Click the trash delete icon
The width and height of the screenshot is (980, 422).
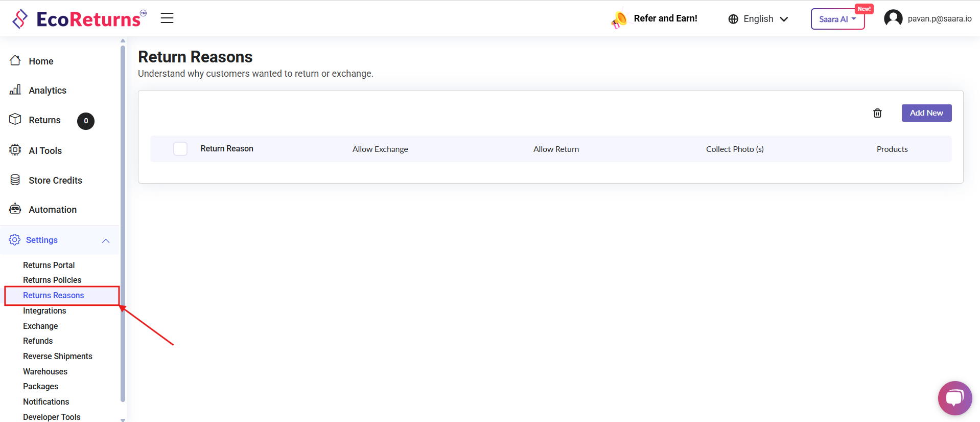[x=877, y=113]
